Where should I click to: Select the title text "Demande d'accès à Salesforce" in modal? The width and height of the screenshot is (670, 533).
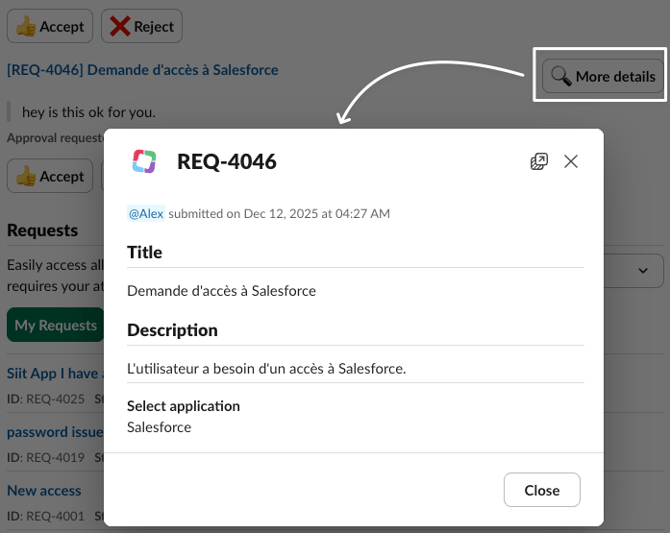click(221, 291)
